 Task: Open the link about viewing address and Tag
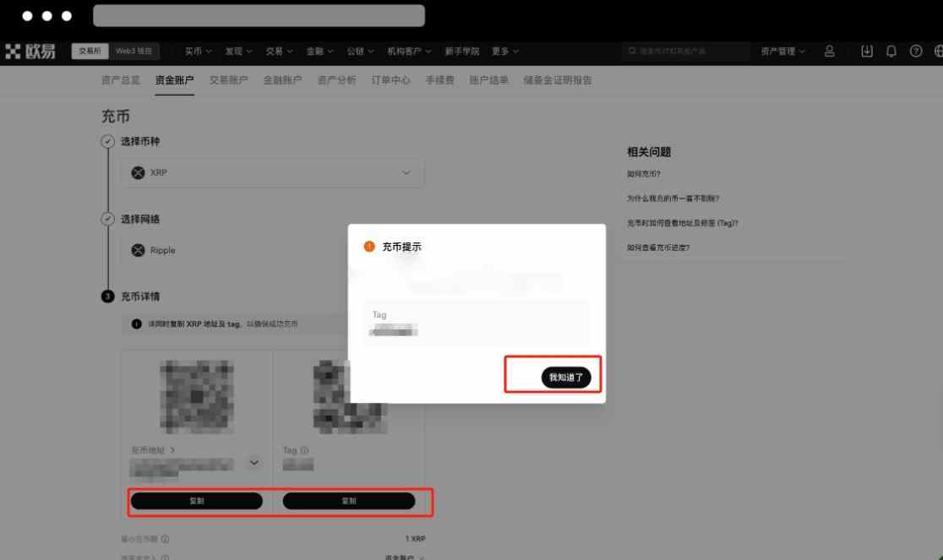pos(682,223)
